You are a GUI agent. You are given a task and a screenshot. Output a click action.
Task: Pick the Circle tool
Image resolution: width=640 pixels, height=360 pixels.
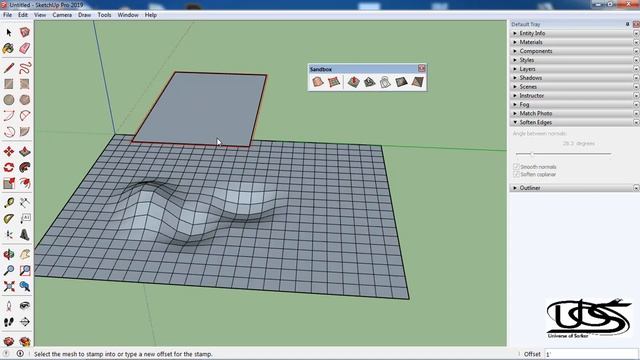(9, 100)
